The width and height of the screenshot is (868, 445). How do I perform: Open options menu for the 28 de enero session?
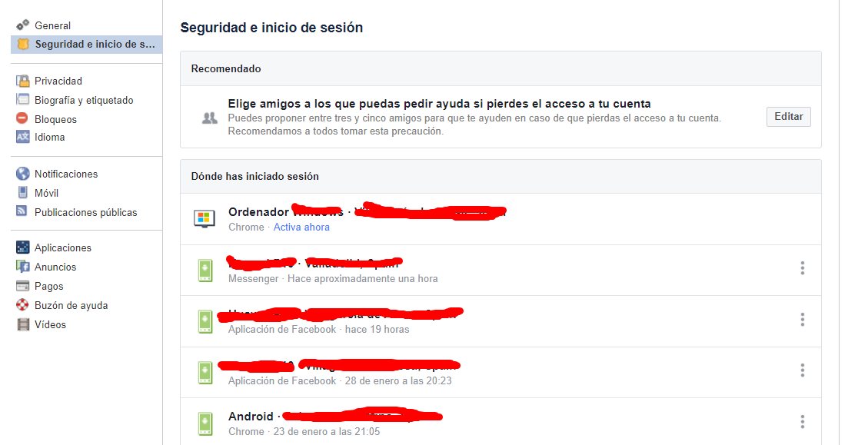tap(802, 370)
